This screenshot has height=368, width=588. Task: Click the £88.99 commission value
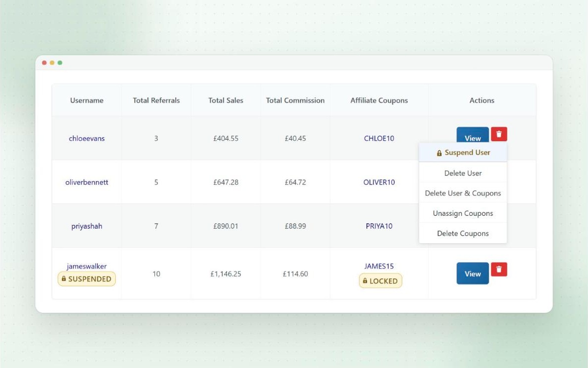coord(295,226)
